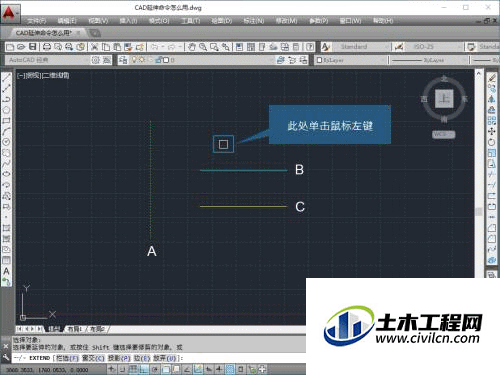Click the 上 top face of ViewCube
This screenshot has width=500, height=375.
coord(444,99)
